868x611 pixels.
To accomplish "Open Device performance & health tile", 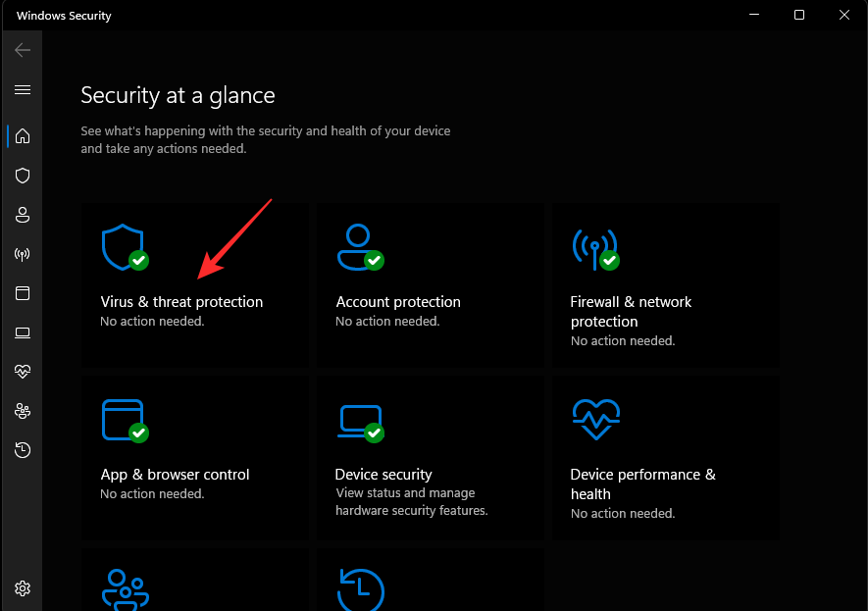I will coord(664,456).
